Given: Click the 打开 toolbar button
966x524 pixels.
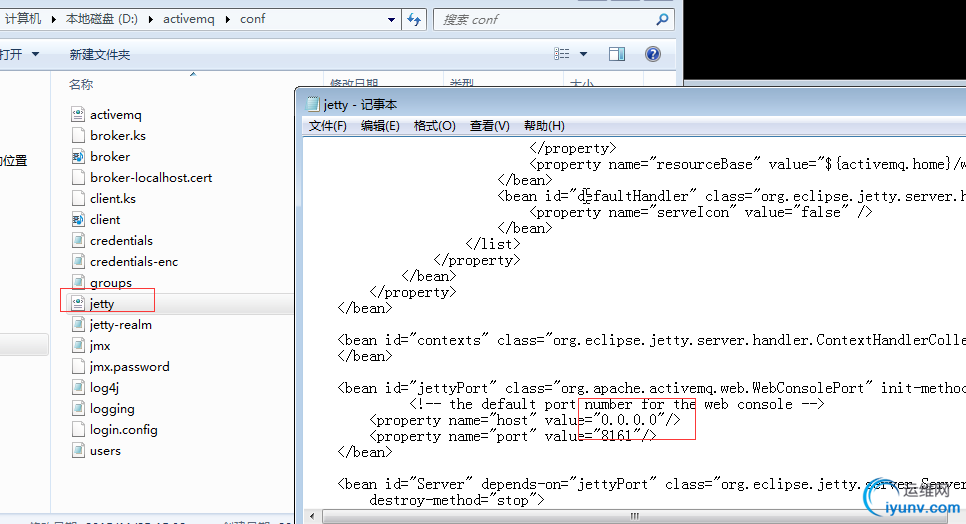Looking at the screenshot, I should tap(11, 54).
